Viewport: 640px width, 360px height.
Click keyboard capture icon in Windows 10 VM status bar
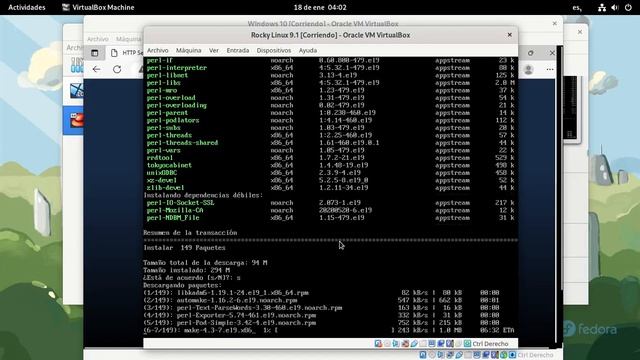512,355
